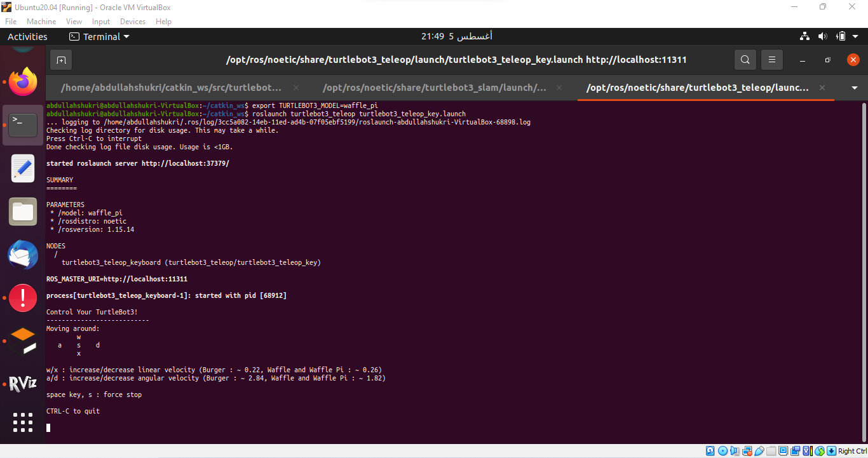Image resolution: width=868 pixels, height=458 pixels.
Task: Close the catkin_ws turtlebot tab
Action: point(295,88)
